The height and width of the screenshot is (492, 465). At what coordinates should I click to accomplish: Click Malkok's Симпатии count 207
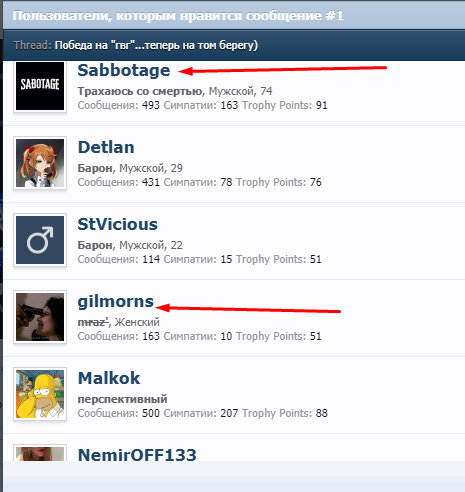coord(229,413)
